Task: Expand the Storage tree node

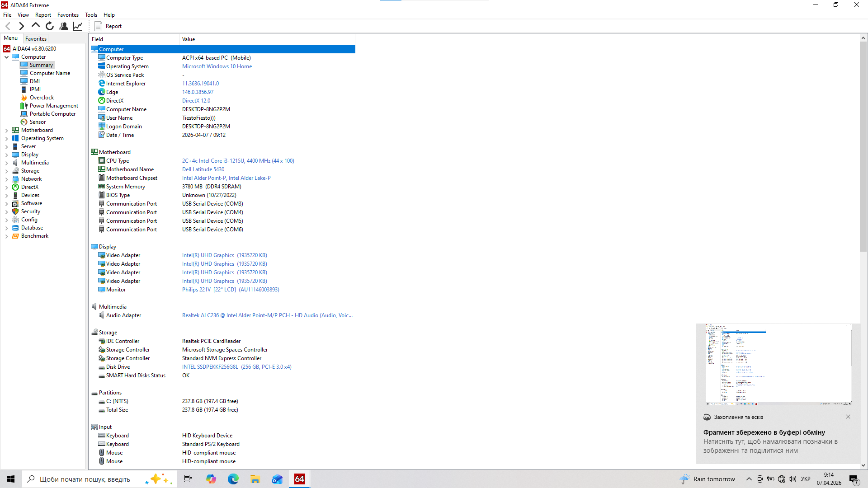Action: [7, 171]
